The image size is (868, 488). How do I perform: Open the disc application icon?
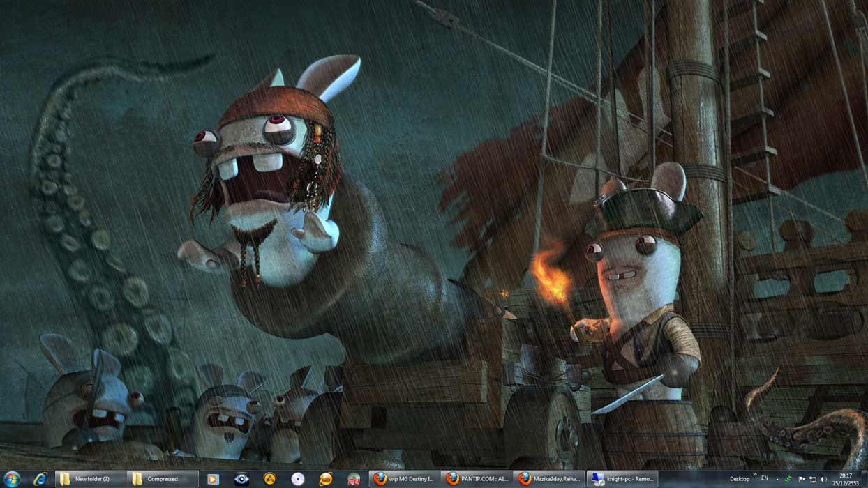tap(298, 479)
